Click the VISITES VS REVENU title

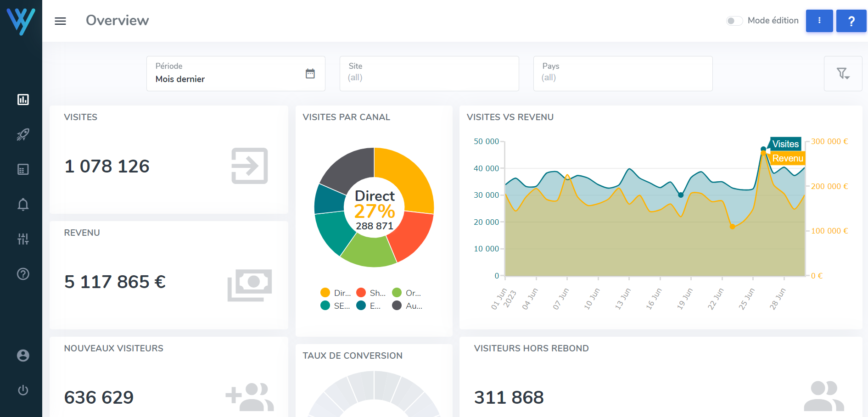510,117
